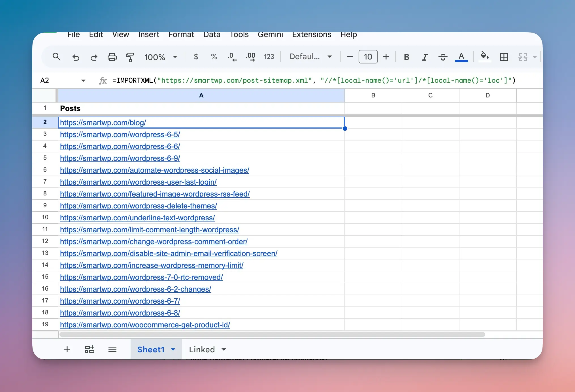Open the woocommerce-get-product-id link

point(145,325)
